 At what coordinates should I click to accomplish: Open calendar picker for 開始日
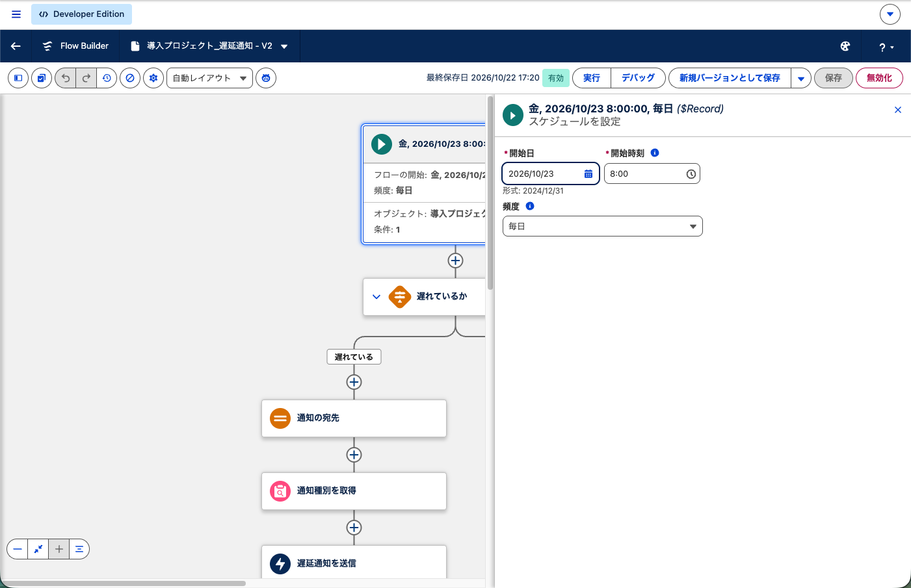click(x=588, y=173)
